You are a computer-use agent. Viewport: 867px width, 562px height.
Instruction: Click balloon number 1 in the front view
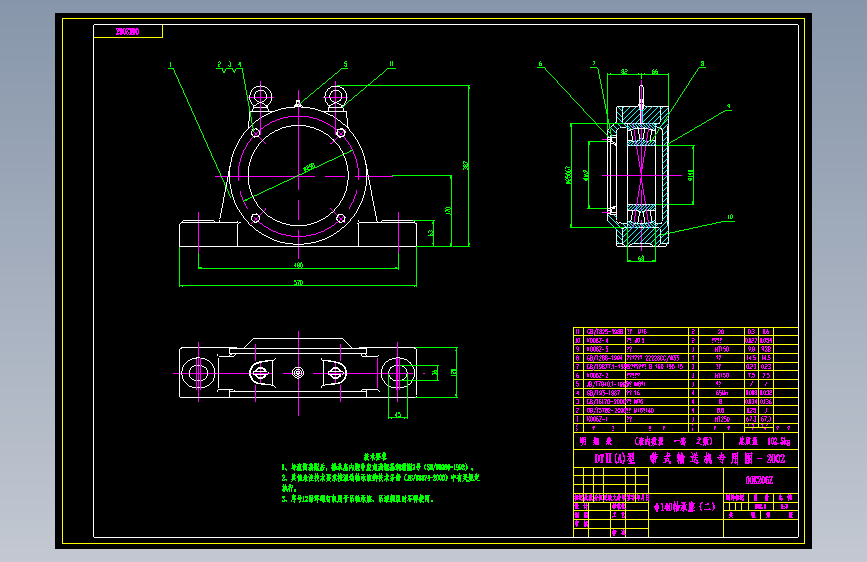pos(171,65)
